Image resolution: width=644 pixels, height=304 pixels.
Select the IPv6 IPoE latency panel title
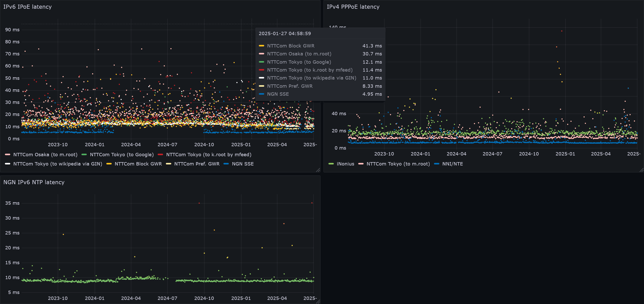pos(27,7)
